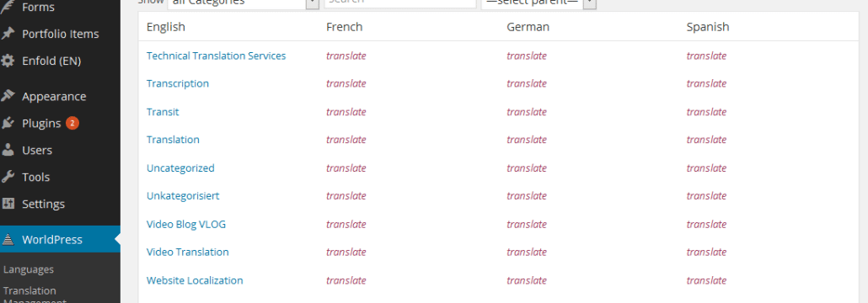This screenshot has width=868, height=303.
Task: Open Translation Management submenu item
Action: [35, 295]
